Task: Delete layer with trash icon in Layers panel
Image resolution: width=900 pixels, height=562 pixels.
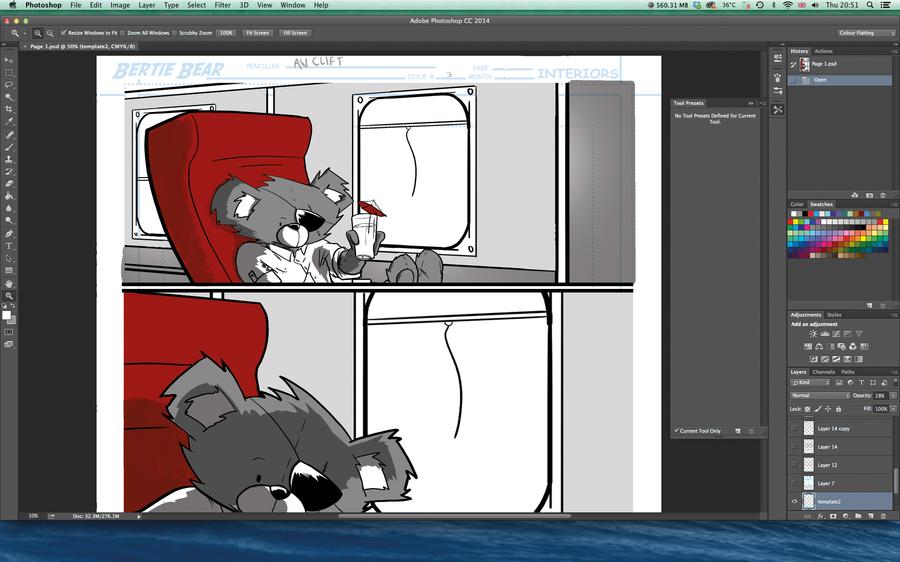Action: [x=883, y=516]
